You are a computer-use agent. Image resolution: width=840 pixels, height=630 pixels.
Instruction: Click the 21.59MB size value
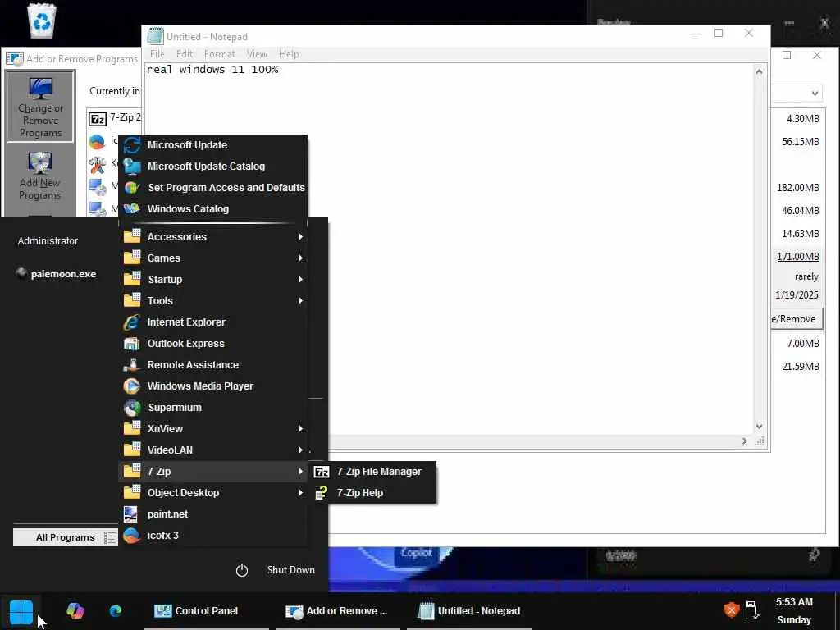801,367
